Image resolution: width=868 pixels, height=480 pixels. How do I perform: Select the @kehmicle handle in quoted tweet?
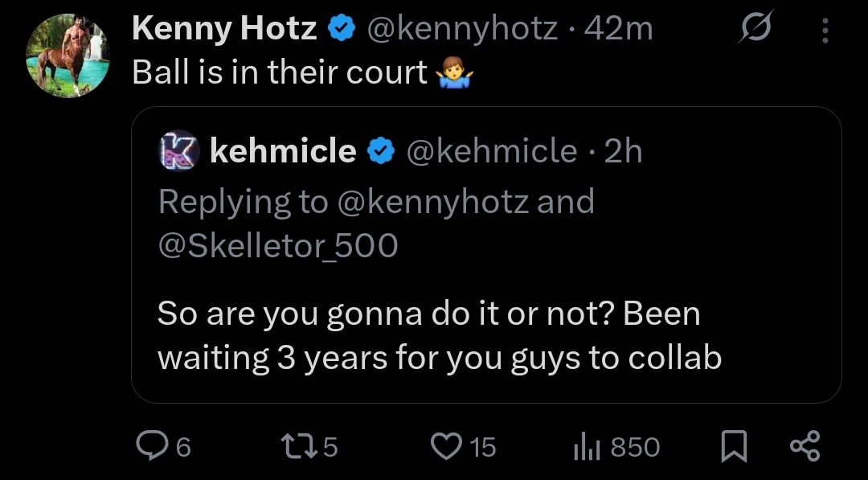(492, 150)
